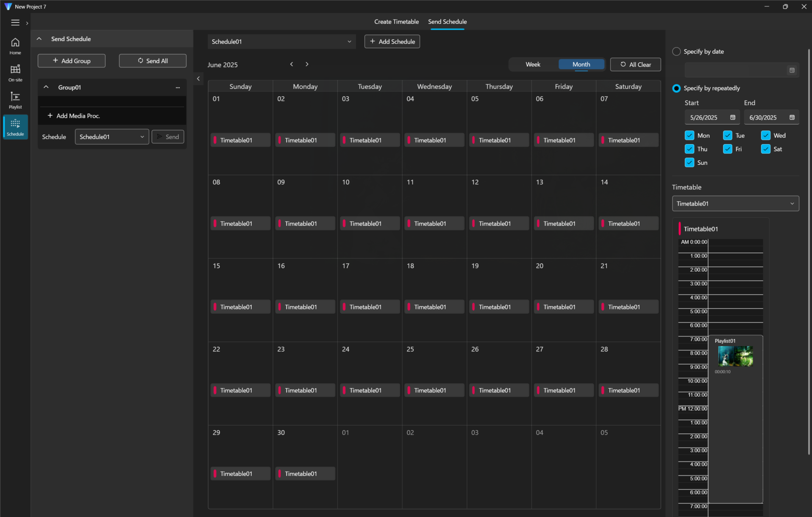
Task: Open Group01 more options ellipsis
Action: [x=178, y=88]
